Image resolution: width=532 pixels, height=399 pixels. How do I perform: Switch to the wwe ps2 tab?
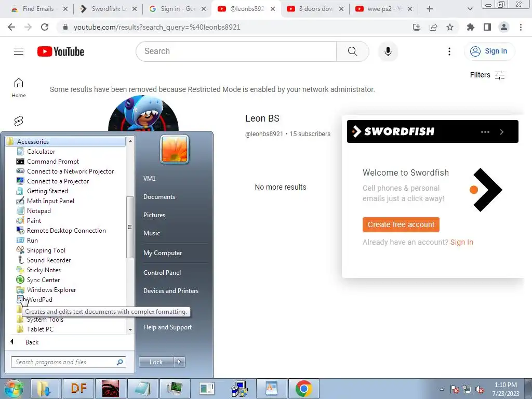tap(384, 9)
